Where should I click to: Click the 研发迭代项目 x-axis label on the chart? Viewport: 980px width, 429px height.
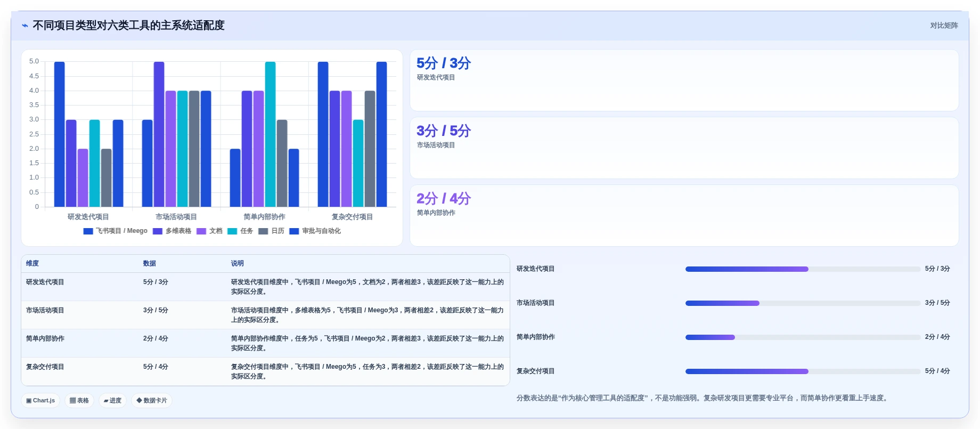point(88,217)
